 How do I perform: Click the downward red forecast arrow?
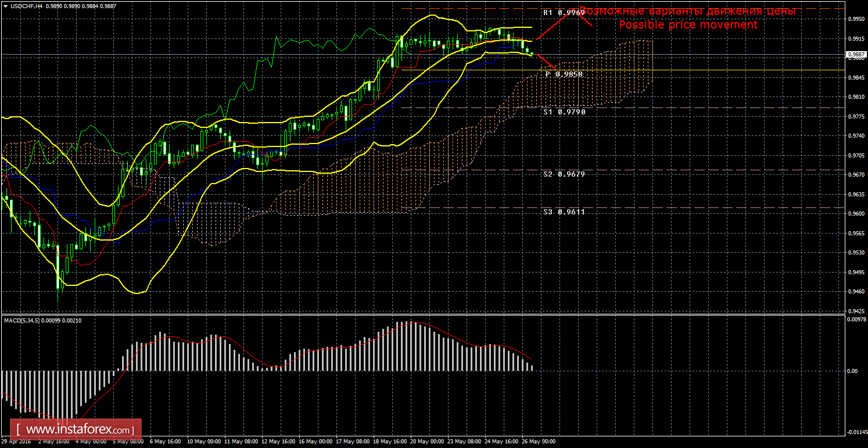click(545, 61)
